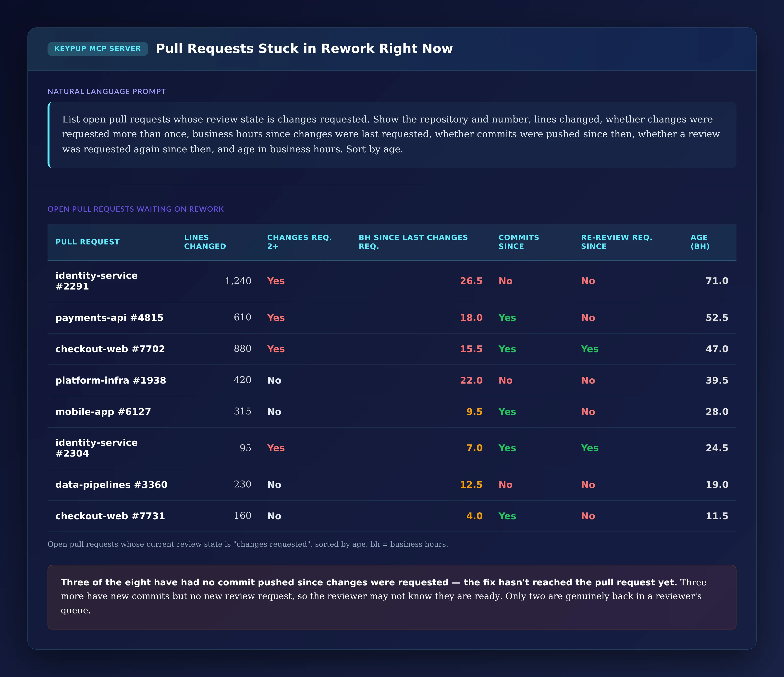This screenshot has height=677, width=784.
Task: Click the 47.0 age value
Action: pyautogui.click(x=717, y=349)
